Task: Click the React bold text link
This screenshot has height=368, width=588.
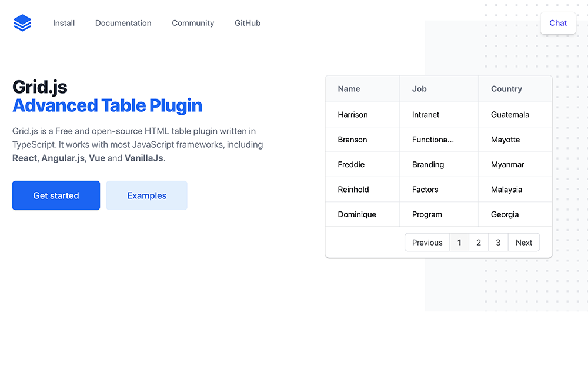Action: (x=24, y=158)
